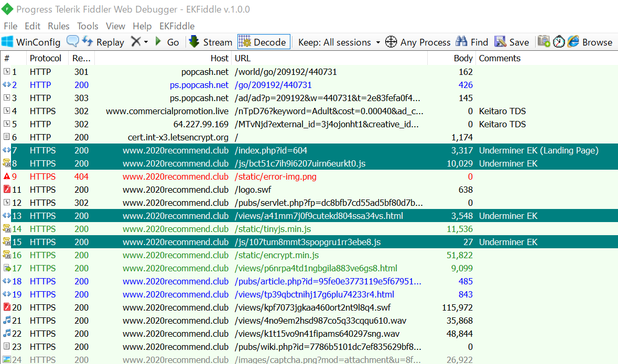Image resolution: width=618 pixels, height=364 pixels.
Task: Click document icon of session 23 wiki.php
Action: [x=7, y=346]
